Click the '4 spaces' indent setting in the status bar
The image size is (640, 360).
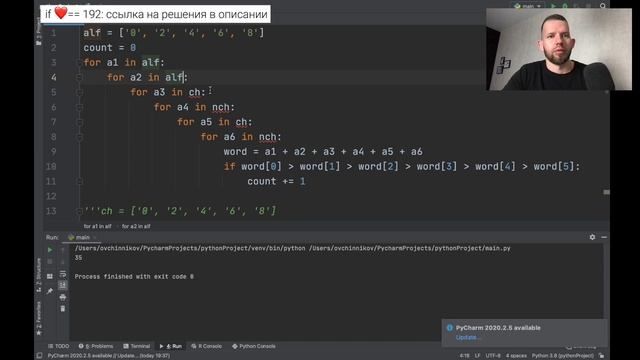point(516,356)
